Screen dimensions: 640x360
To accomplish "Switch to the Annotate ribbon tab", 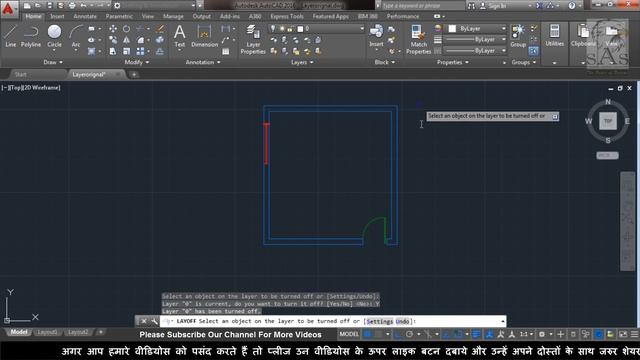I will 85,16.
